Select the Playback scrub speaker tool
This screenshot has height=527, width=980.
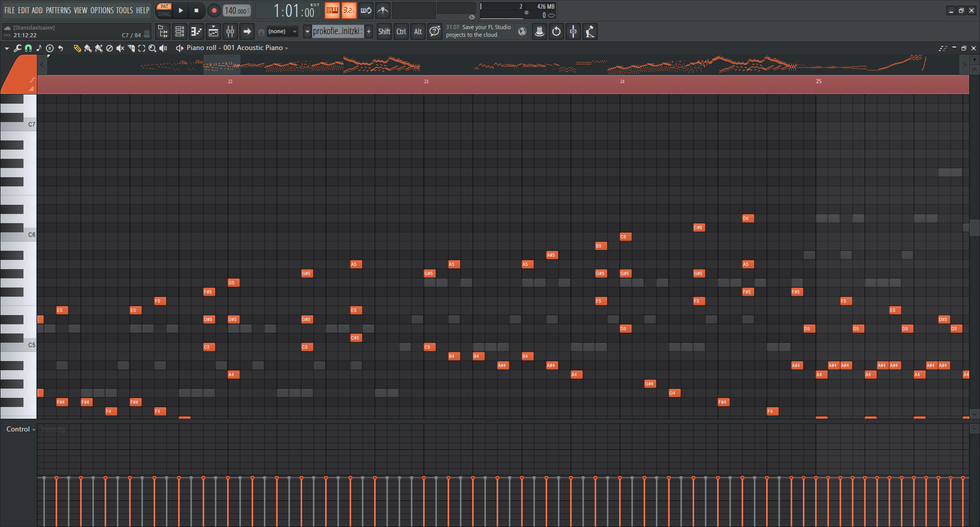[163, 48]
